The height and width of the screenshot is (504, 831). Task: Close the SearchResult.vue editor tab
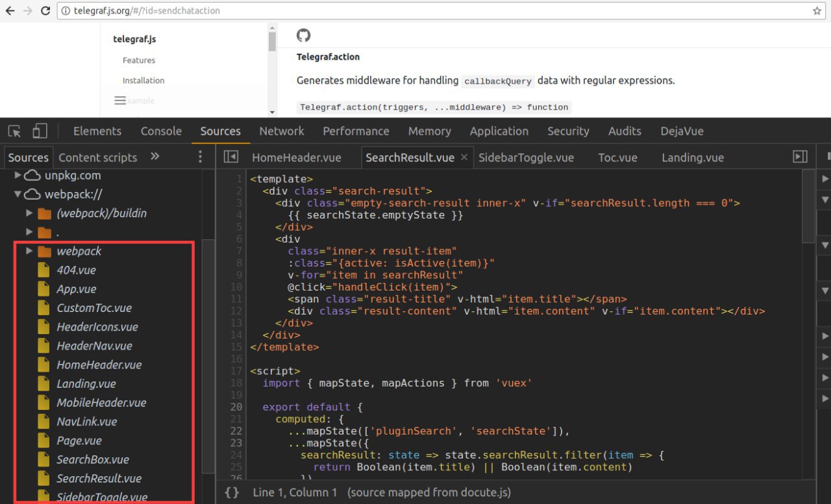[464, 157]
